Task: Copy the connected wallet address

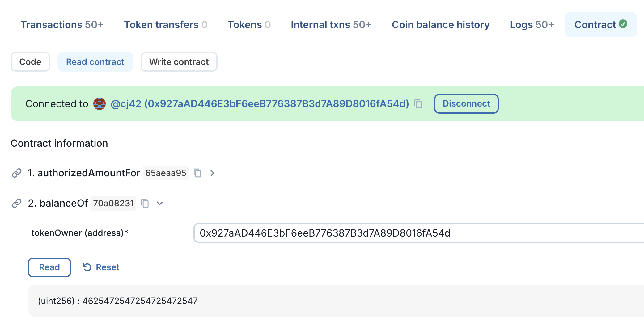Action: [418, 104]
